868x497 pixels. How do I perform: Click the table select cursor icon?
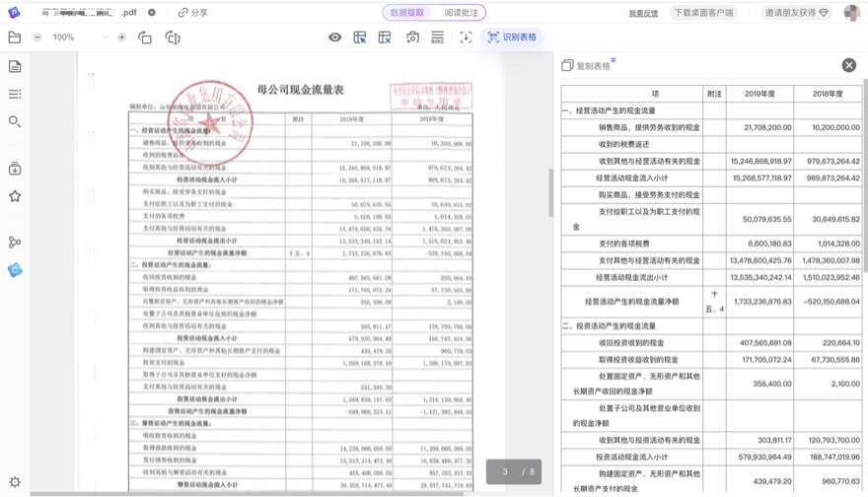pos(360,37)
